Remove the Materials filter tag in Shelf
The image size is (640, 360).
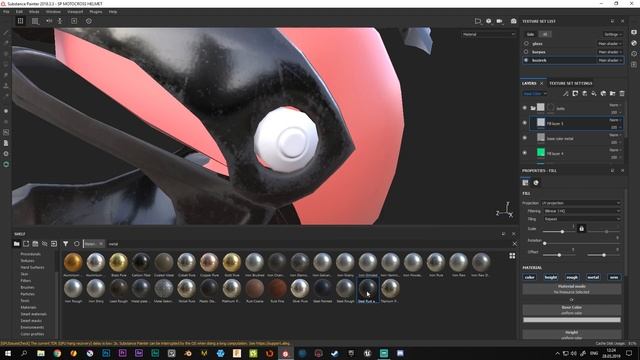point(101,244)
